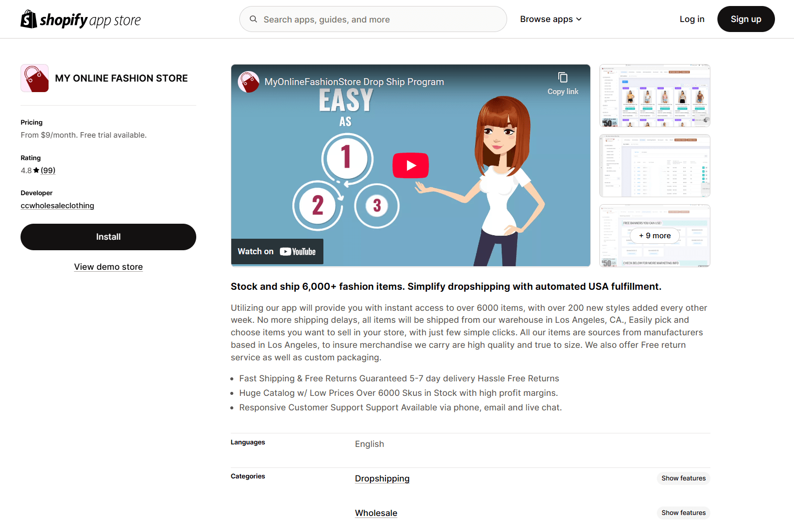Open the video channel avatar icon
Screen dimensions: 794x532
tap(248, 82)
